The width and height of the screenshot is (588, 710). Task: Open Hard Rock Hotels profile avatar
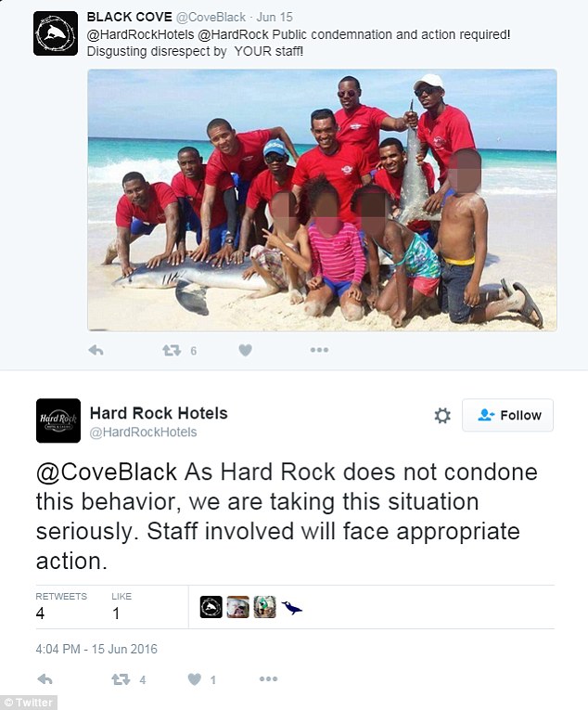click(58, 420)
